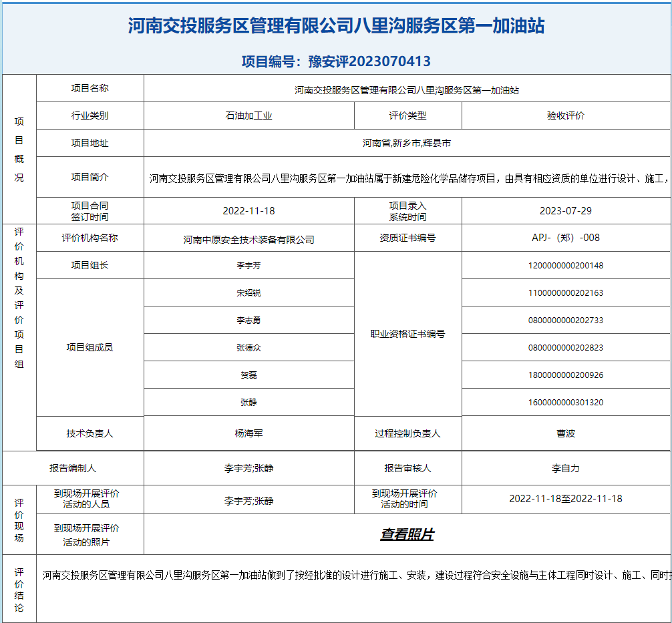Click the 评价类型 label cell
672x623 pixels.
pos(408,116)
